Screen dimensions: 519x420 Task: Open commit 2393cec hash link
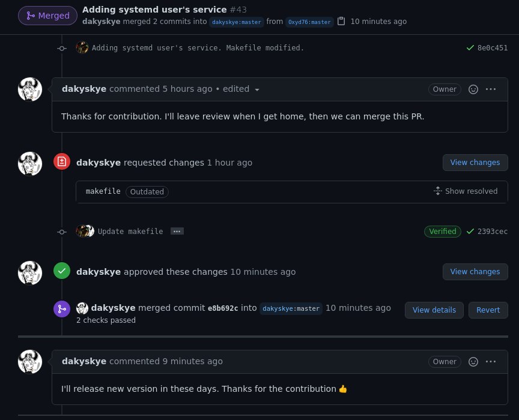click(492, 232)
